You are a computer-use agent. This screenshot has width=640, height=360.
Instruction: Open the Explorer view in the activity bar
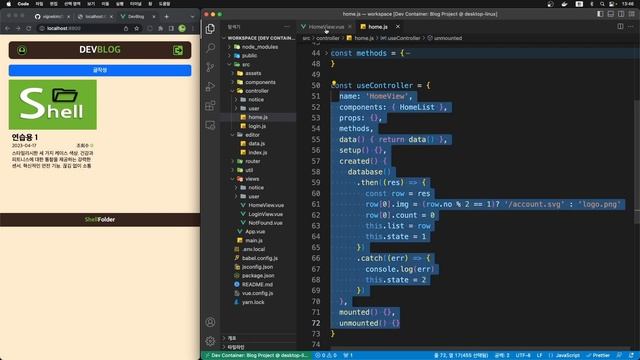(210, 29)
